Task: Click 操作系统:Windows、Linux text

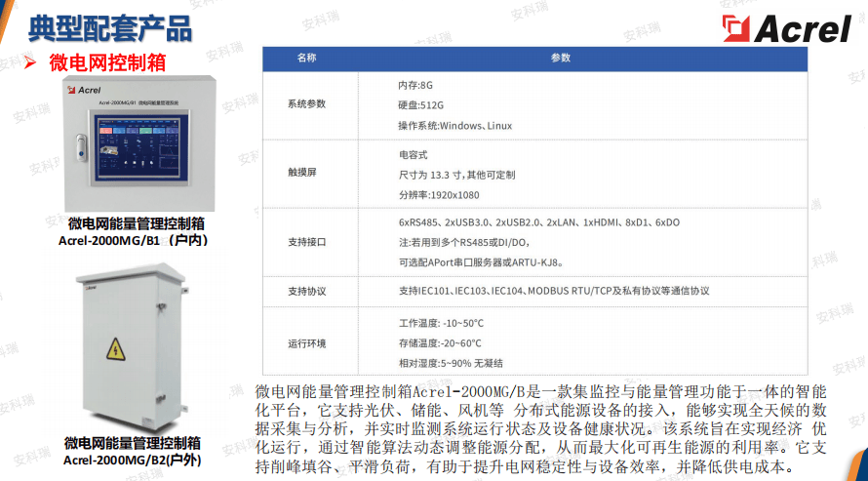Action: tap(455, 126)
